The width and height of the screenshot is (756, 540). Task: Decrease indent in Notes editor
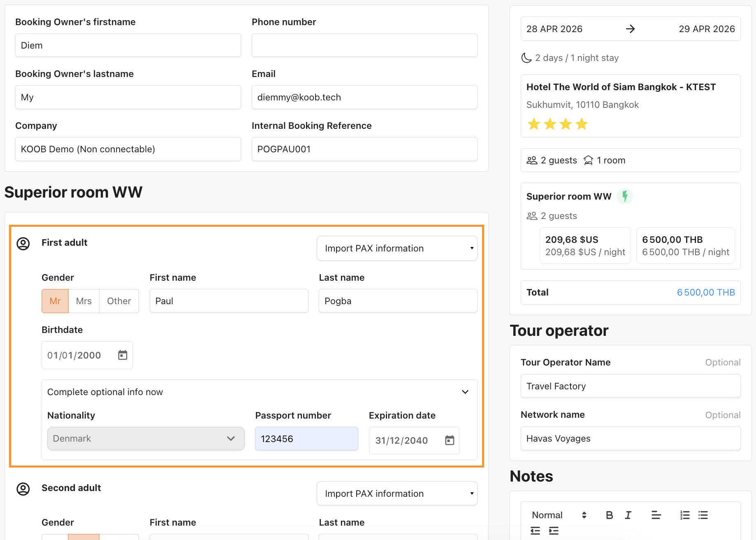(535, 531)
